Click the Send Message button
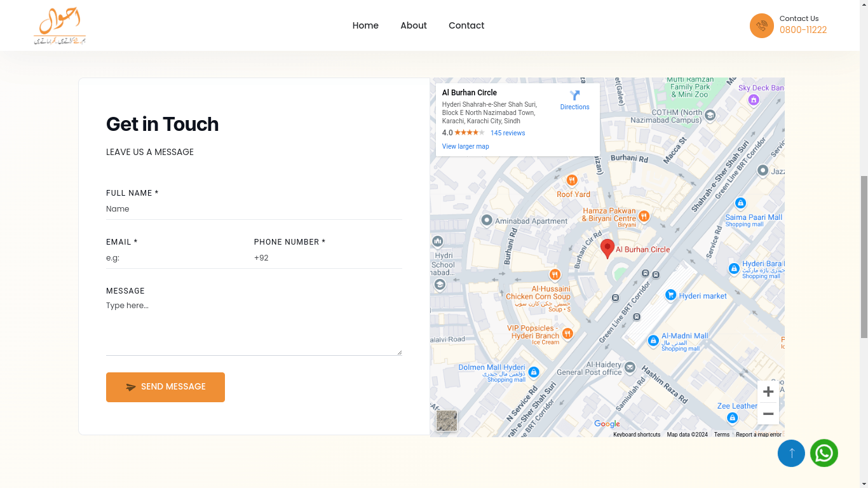Image resolution: width=868 pixels, height=488 pixels. coord(165,387)
